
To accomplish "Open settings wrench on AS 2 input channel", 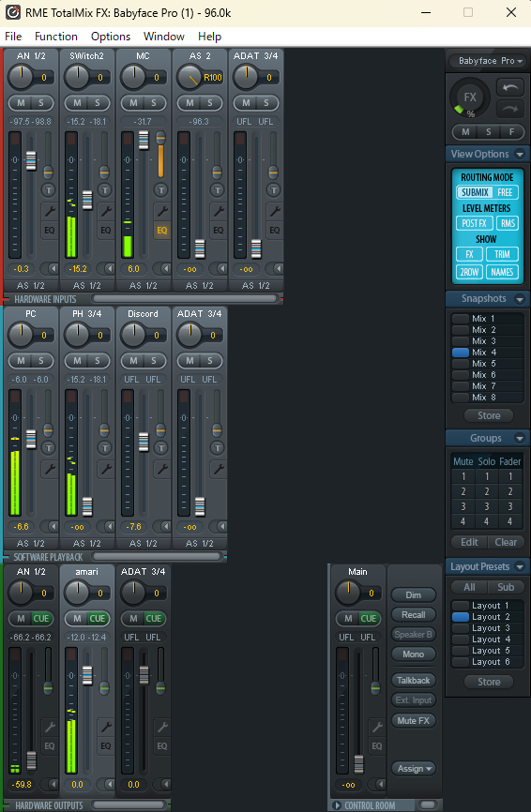I will [218, 211].
